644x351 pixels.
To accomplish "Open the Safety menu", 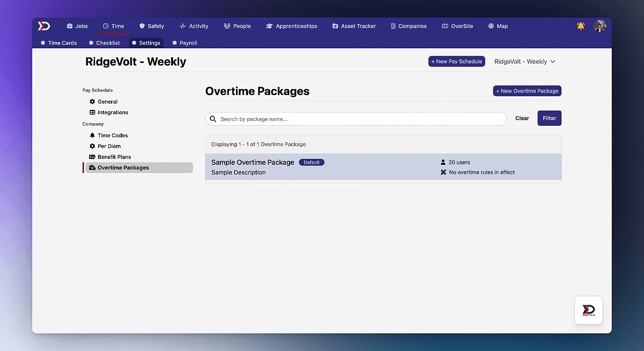I will [x=151, y=26].
